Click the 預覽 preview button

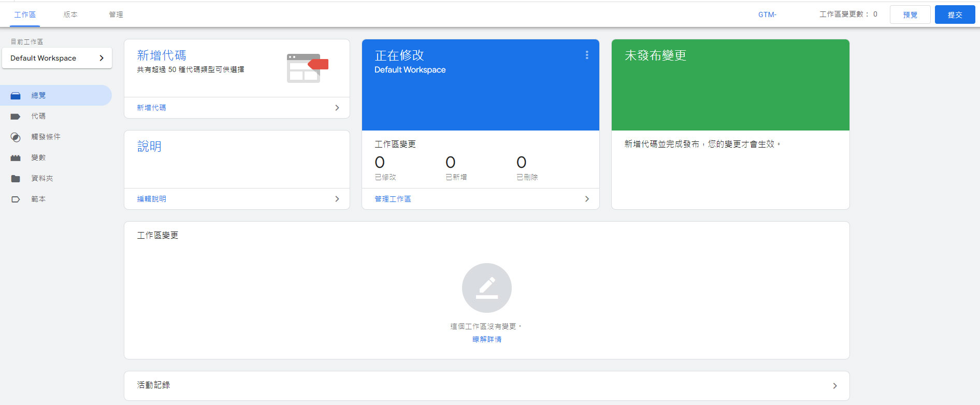click(910, 15)
